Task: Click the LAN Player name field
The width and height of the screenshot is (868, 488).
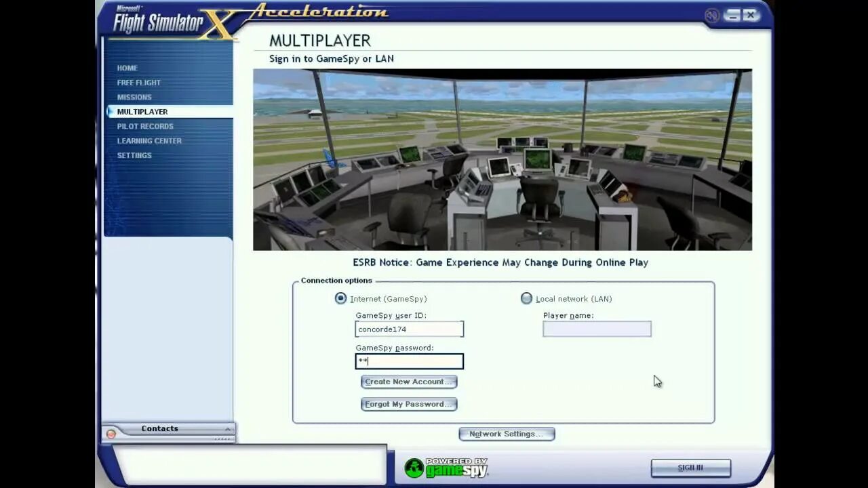Action: (597, 329)
